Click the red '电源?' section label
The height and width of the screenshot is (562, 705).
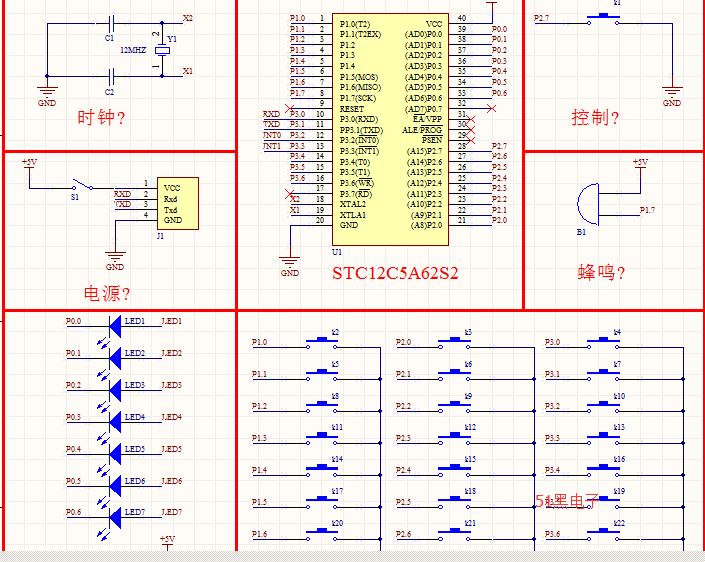click(107, 294)
